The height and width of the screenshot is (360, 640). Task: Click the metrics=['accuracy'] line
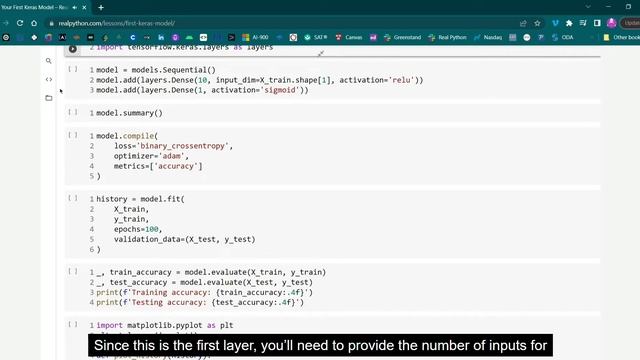click(158, 166)
